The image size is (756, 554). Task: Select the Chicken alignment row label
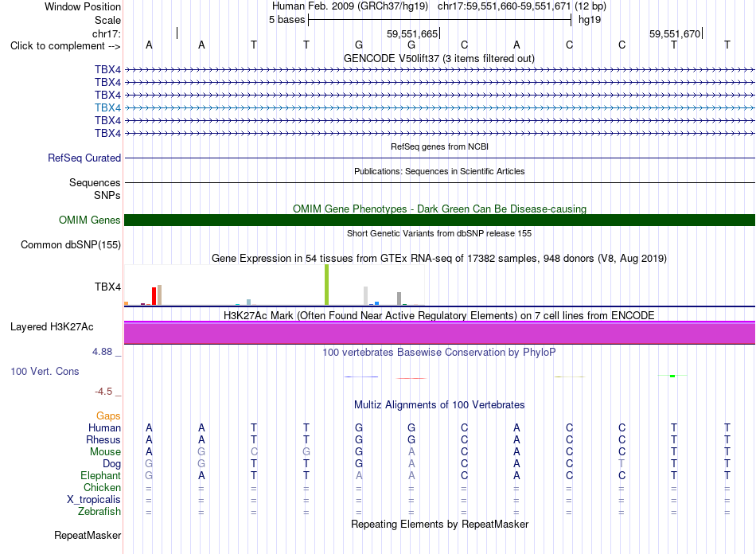[102, 487]
